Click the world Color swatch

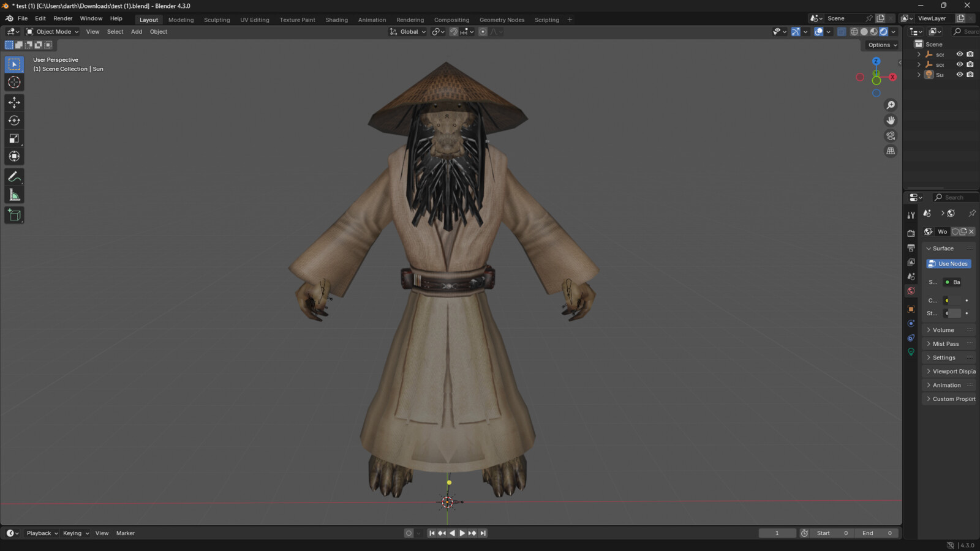pyautogui.click(x=954, y=301)
